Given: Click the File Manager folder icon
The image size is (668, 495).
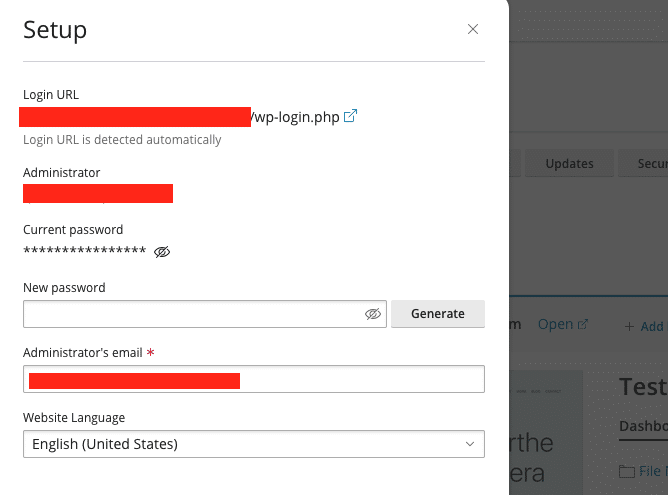Looking at the screenshot, I should 627,471.
